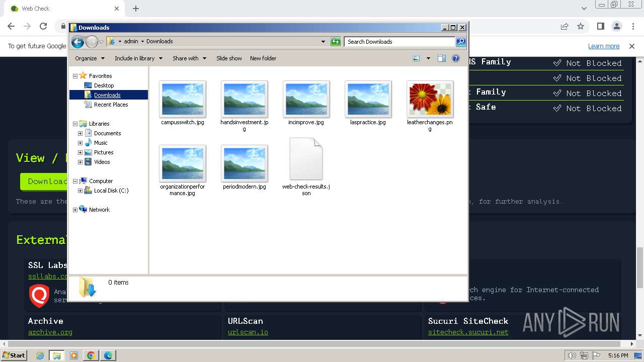644x362 pixels.
Task: Open the archive.org link
Action: tap(50, 332)
